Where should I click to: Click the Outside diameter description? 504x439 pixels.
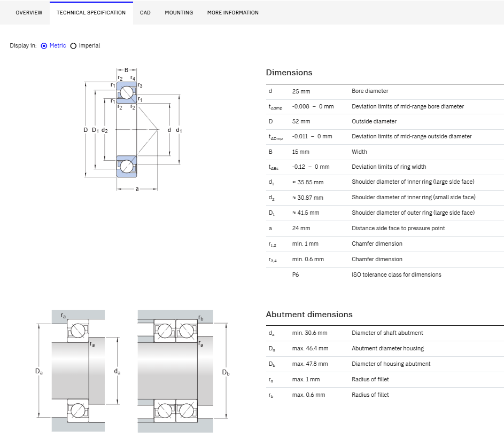(374, 121)
